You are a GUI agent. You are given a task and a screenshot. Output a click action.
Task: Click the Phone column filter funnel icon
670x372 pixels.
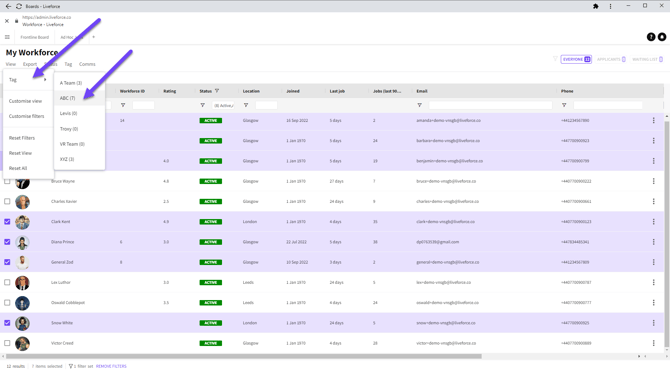[x=564, y=105]
